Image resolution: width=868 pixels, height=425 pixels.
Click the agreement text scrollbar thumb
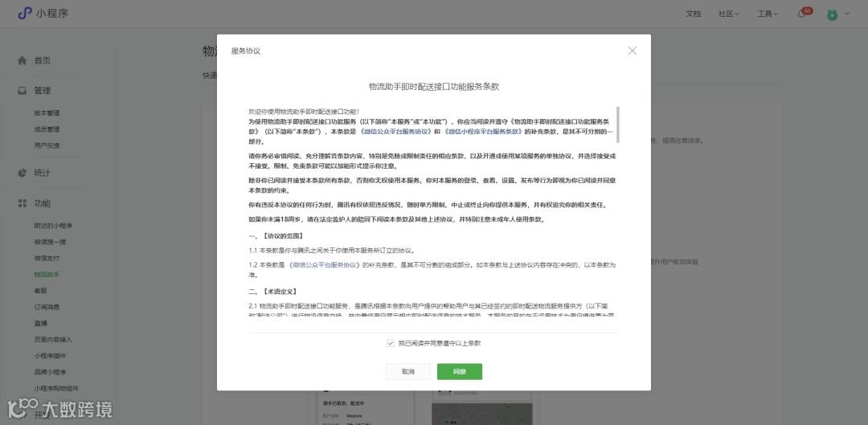pyautogui.click(x=618, y=125)
